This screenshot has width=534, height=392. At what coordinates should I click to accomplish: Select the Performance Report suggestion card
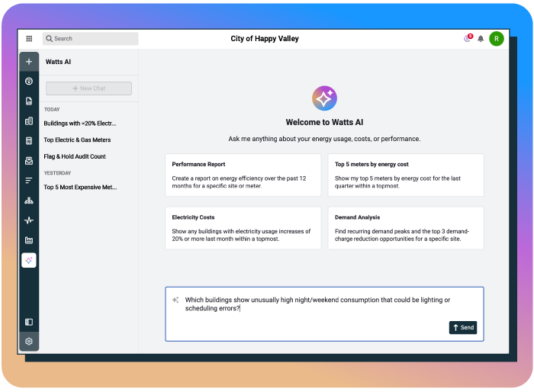(243, 175)
